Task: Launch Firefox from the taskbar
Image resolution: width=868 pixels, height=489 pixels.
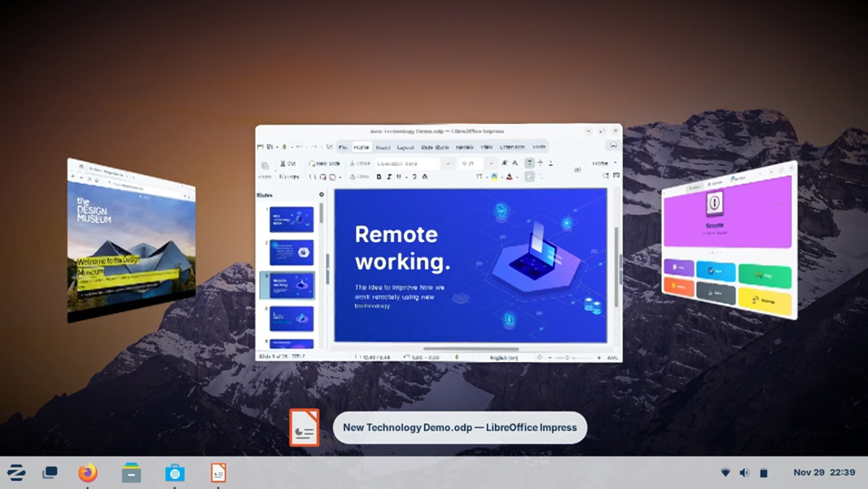Action: (88, 473)
